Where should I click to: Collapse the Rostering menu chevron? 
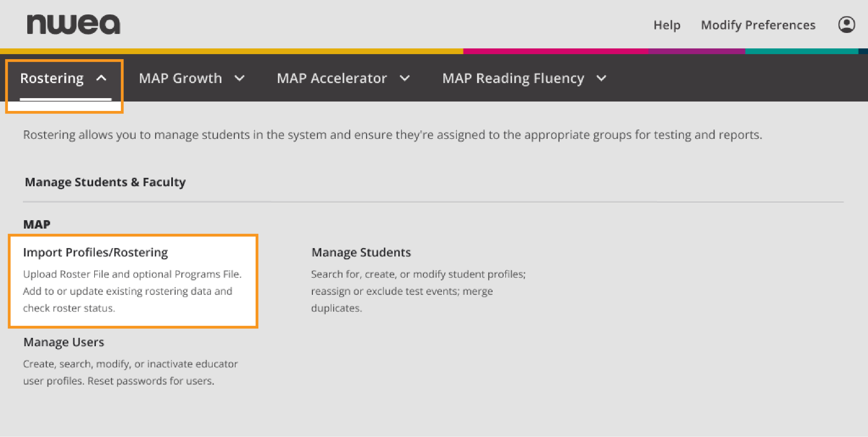[101, 78]
